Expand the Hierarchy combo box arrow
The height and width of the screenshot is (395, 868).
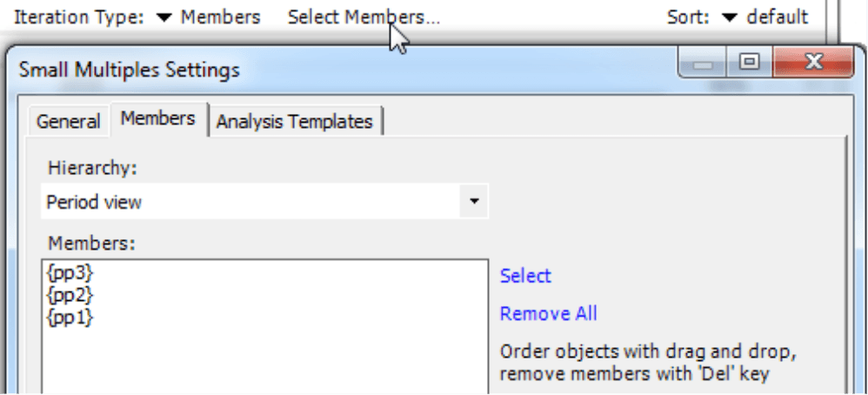click(474, 202)
